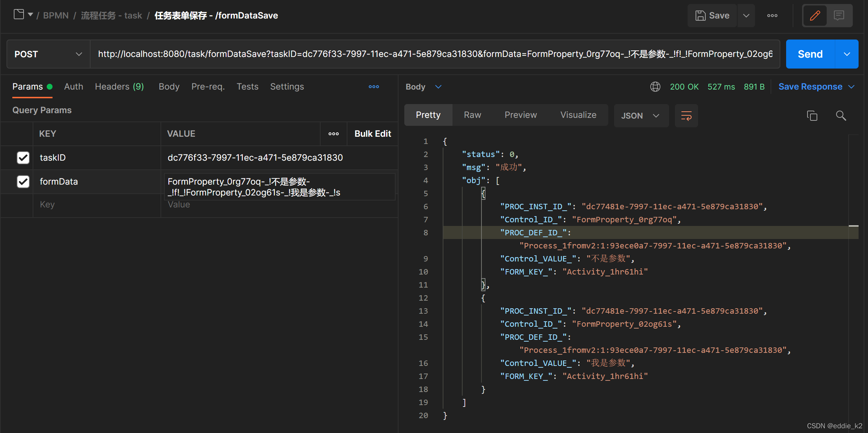The width and height of the screenshot is (868, 433).
Task: Open the Headers (9) tab
Action: point(120,87)
